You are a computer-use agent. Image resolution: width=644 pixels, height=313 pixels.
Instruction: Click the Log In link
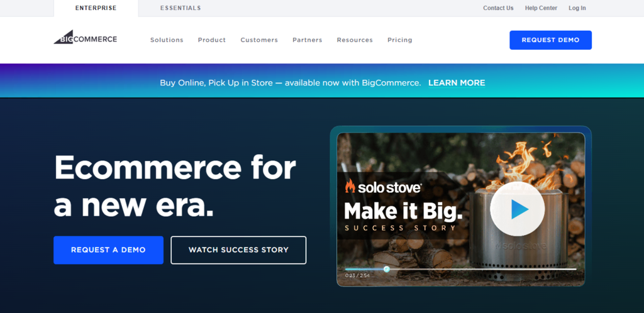[x=577, y=8]
